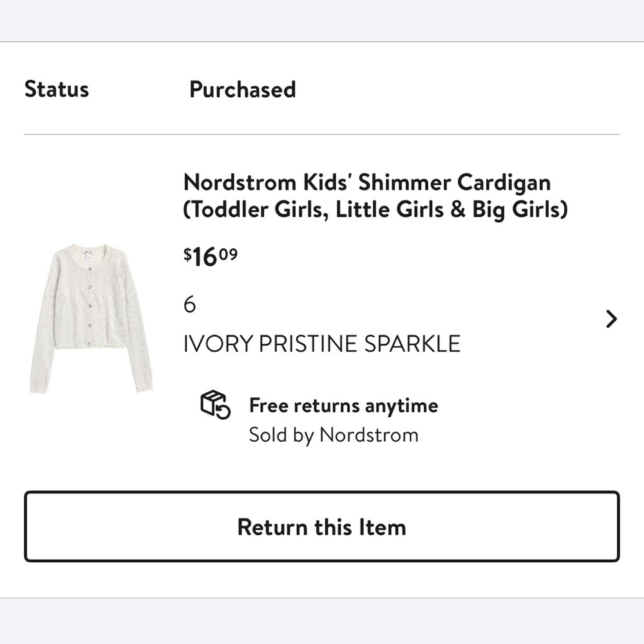The height and width of the screenshot is (644, 644).
Task: Click the Status heading
Action: 57,90
